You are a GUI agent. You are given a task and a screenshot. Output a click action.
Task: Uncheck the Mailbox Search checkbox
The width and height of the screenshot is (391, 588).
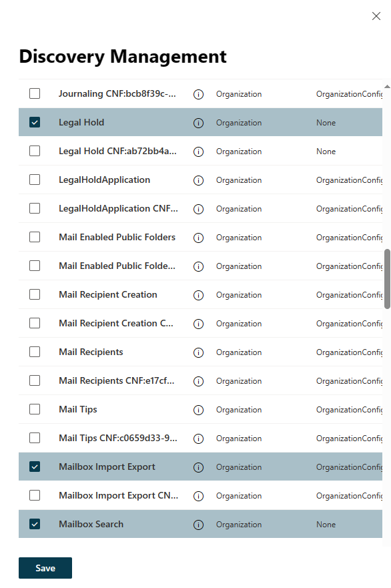tap(35, 524)
